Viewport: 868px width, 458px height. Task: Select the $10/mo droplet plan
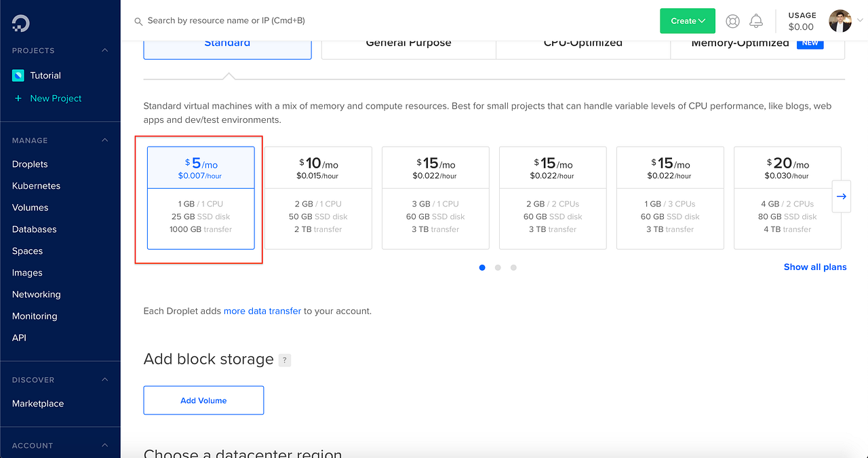[317, 197]
